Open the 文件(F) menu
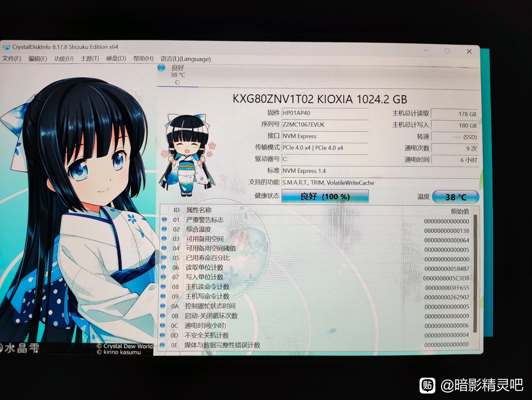 click(12, 58)
